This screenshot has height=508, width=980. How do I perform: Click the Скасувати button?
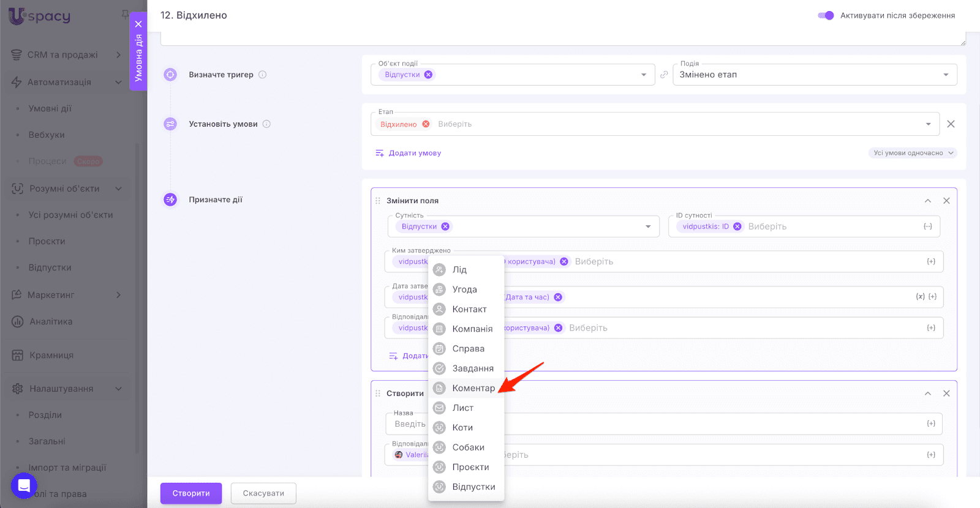263,493
